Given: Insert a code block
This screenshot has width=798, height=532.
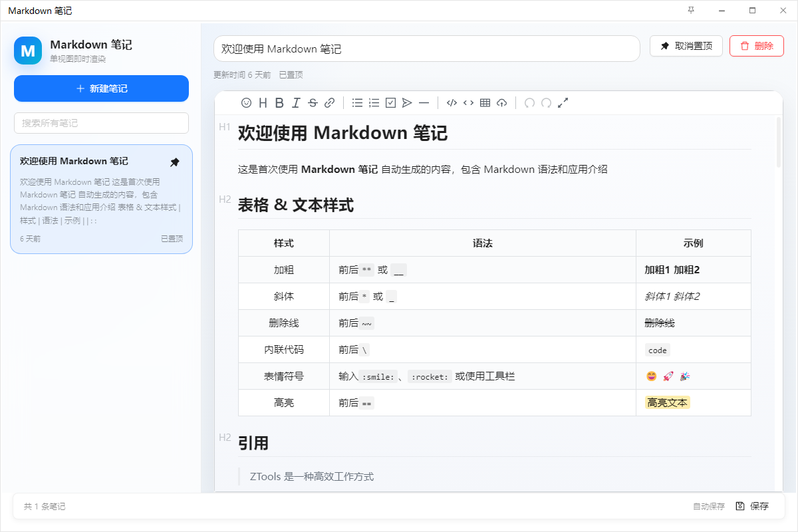Looking at the screenshot, I should coord(452,103).
